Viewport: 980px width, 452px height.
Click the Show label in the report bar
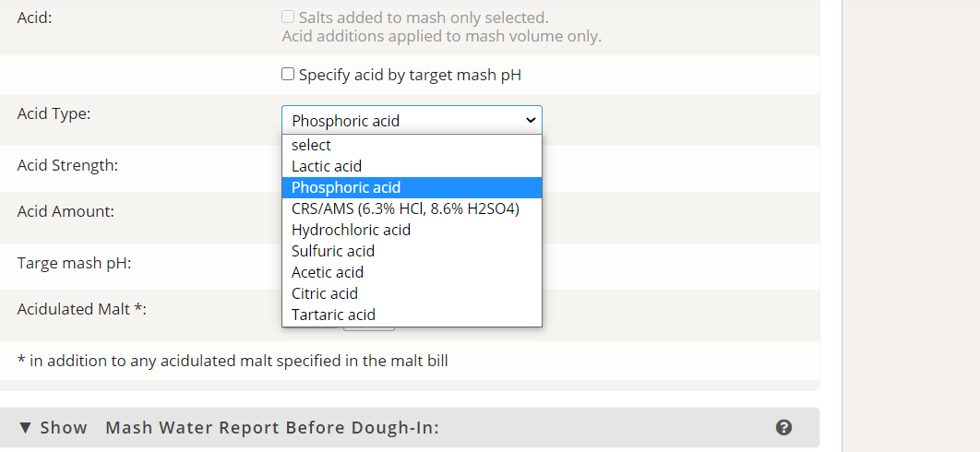[64, 428]
